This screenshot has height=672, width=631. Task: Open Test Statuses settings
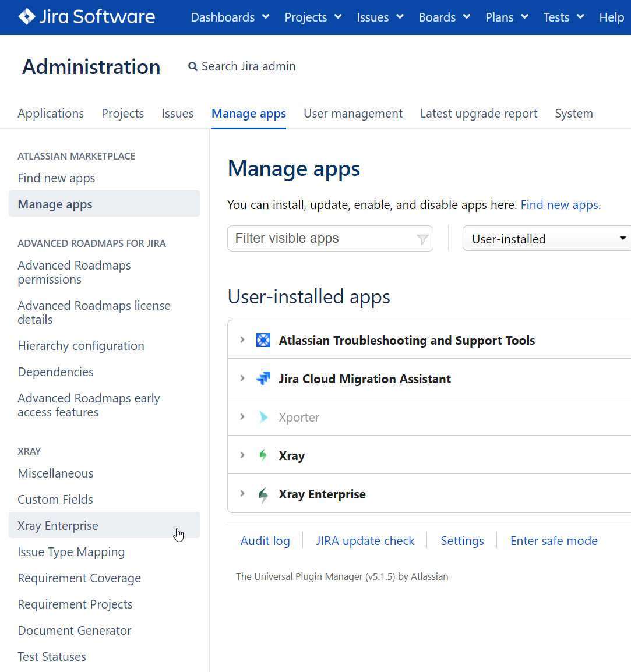(52, 657)
